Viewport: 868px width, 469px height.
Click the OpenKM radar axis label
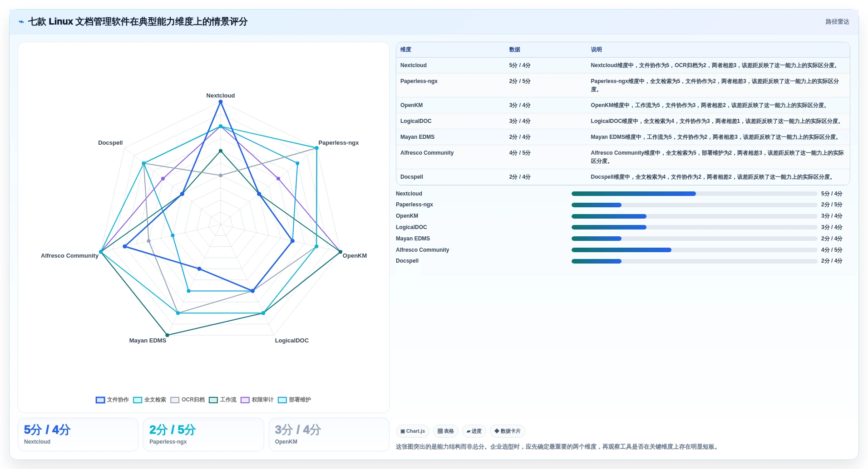pos(355,256)
